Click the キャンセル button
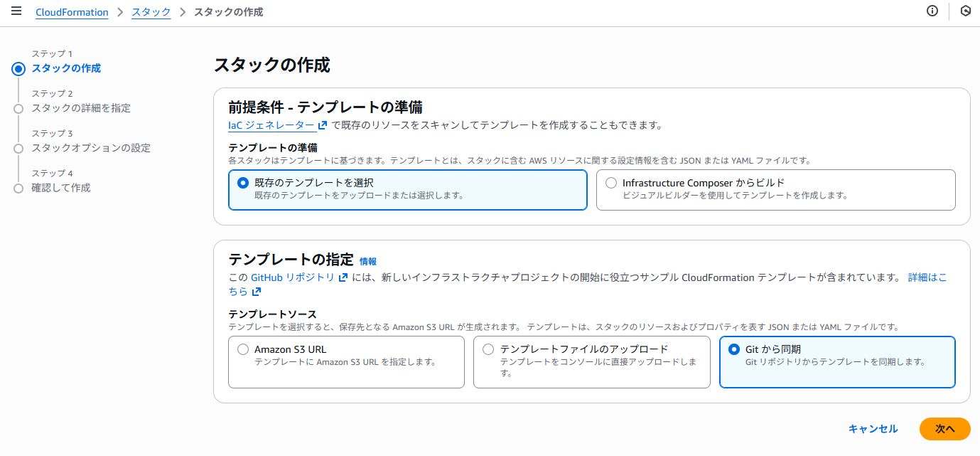Image resolution: width=980 pixels, height=456 pixels. pyautogui.click(x=873, y=429)
